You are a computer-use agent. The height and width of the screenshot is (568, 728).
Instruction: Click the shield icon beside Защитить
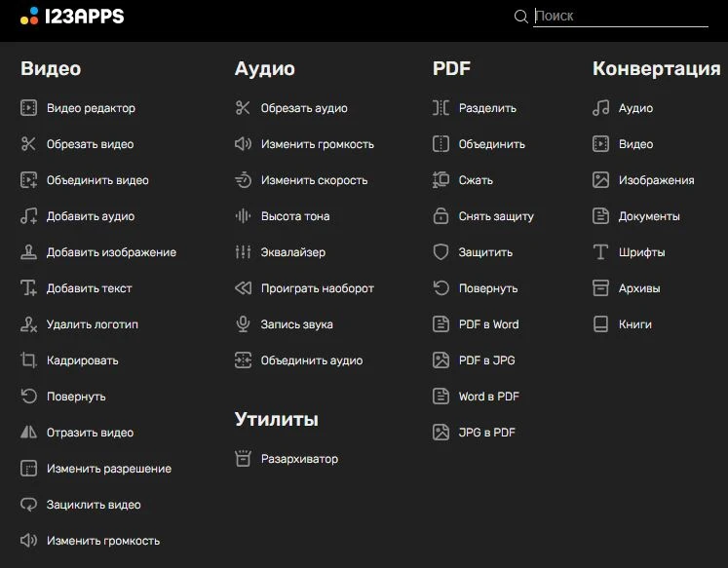pyautogui.click(x=441, y=252)
